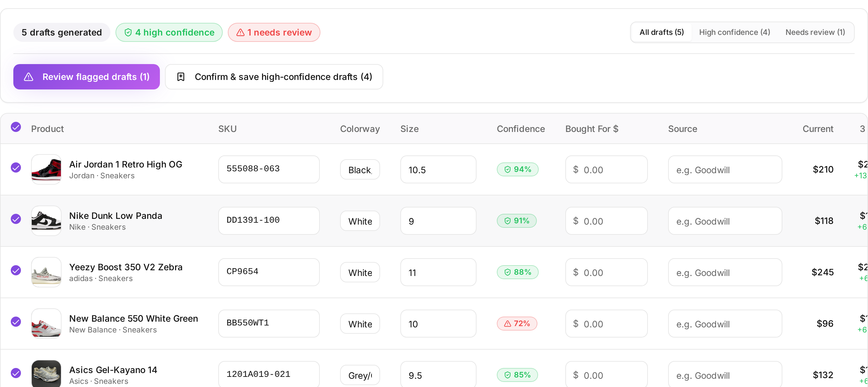Uncheck the New Balance 550 White Green row
Viewport: 868px width, 387px height.
16,322
